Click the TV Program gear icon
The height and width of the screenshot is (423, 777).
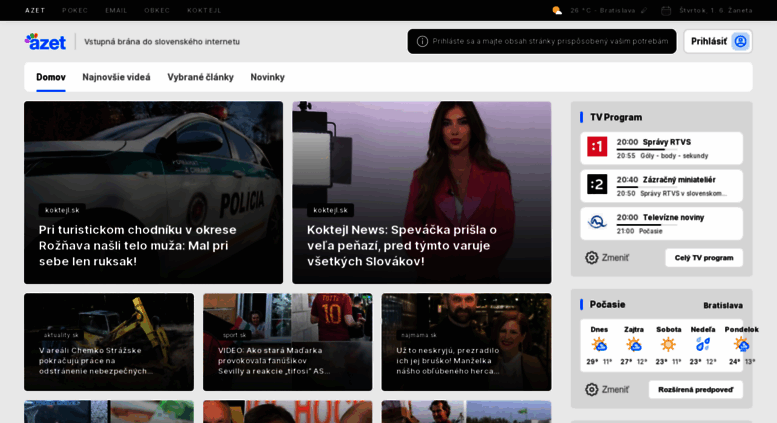click(x=591, y=258)
